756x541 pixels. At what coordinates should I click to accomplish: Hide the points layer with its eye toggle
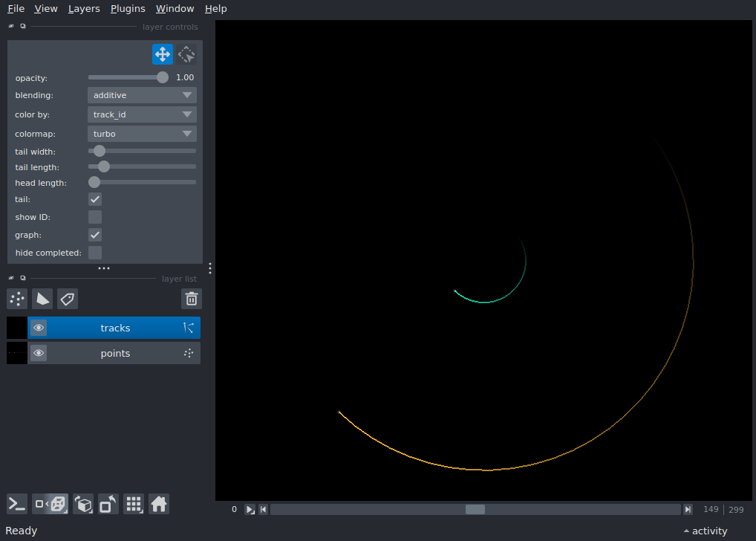tap(39, 352)
